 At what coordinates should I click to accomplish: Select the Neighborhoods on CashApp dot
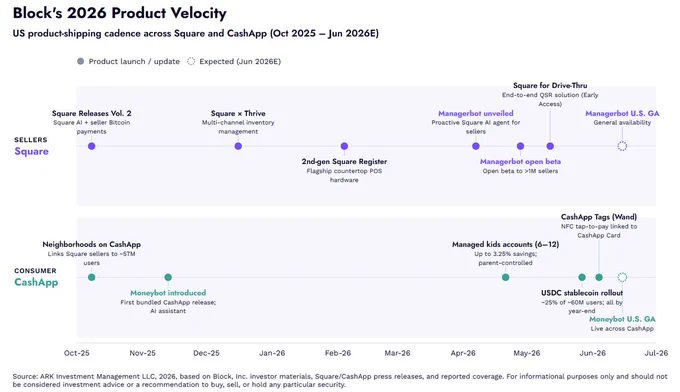pos(92,277)
